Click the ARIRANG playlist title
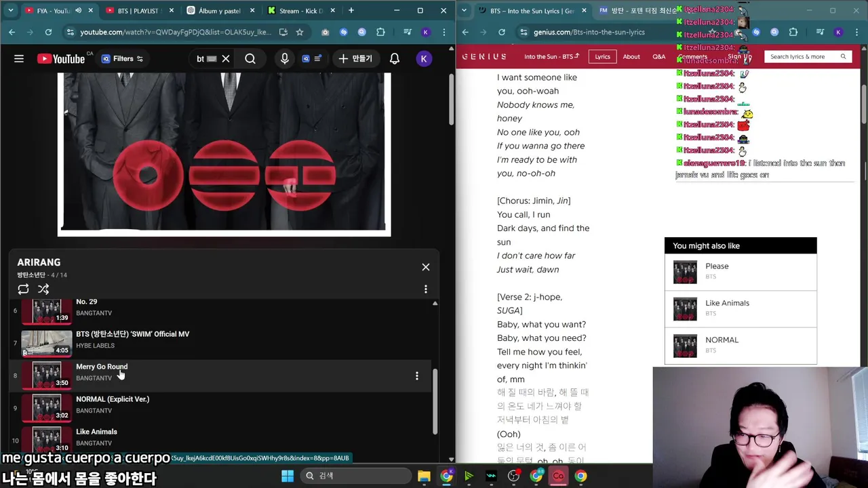 point(39,262)
